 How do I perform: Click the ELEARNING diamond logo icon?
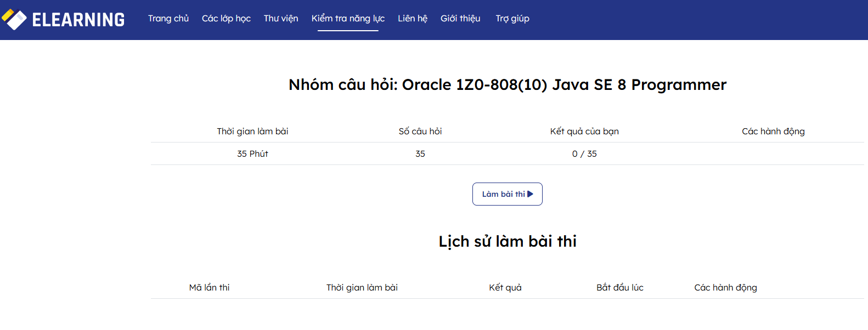tap(14, 20)
